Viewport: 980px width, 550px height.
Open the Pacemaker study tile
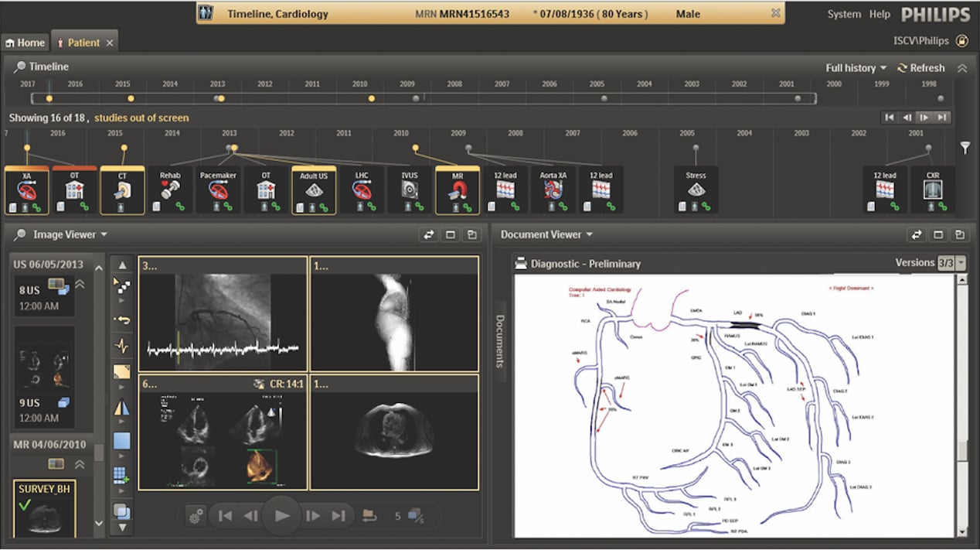pos(217,190)
